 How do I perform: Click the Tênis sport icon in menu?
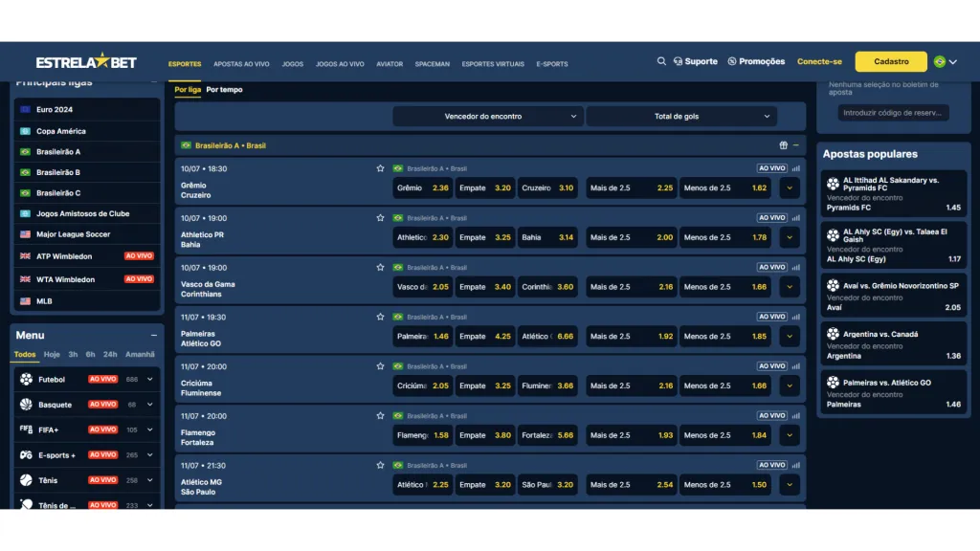(26, 480)
